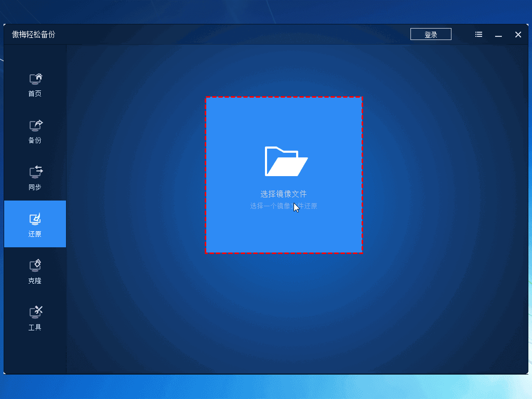Open the 工具 tools icon
532x399 pixels.
(35, 312)
